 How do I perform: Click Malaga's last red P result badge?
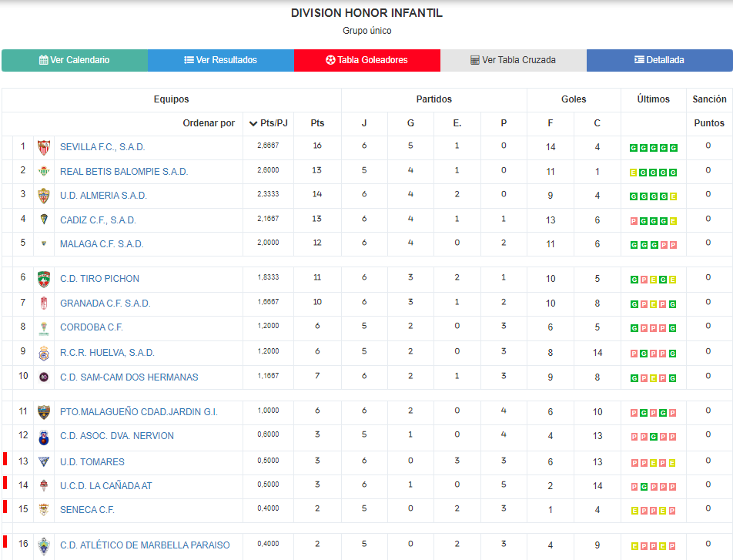pos(673,245)
